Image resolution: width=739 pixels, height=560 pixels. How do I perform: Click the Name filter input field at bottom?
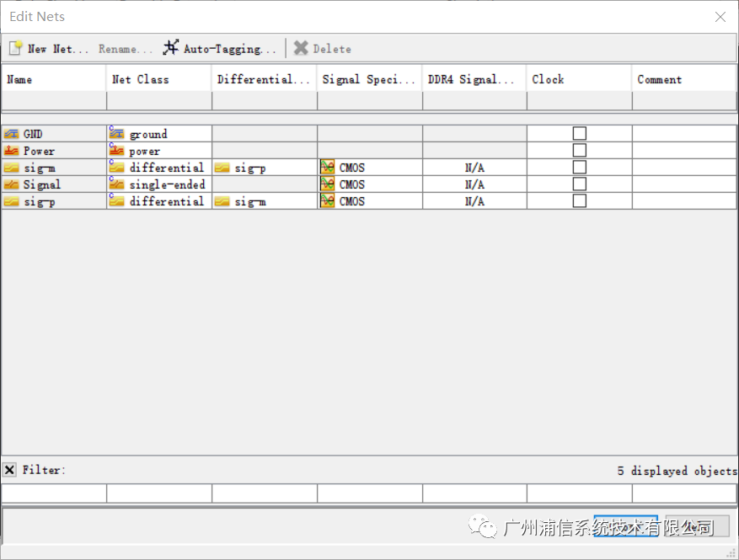54,493
